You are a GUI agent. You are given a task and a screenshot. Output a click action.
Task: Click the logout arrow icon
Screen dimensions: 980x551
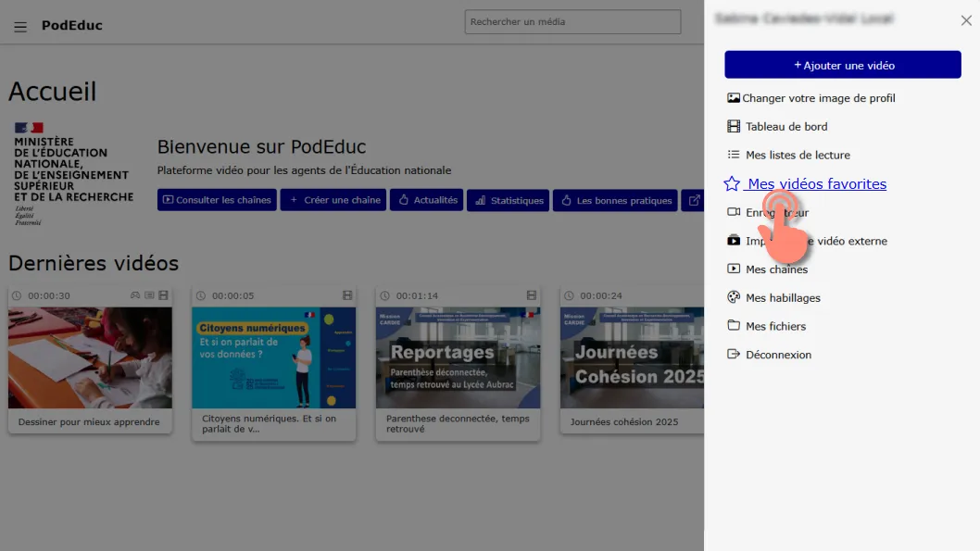pyautogui.click(x=733, y=354)
